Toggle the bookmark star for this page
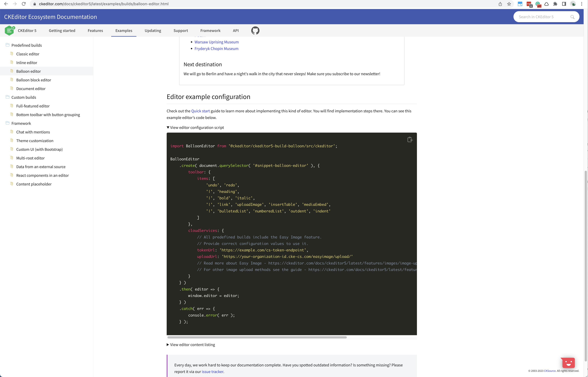Image resolution: width=588 pixels, height=377 pixels. [x=509, y=4]
